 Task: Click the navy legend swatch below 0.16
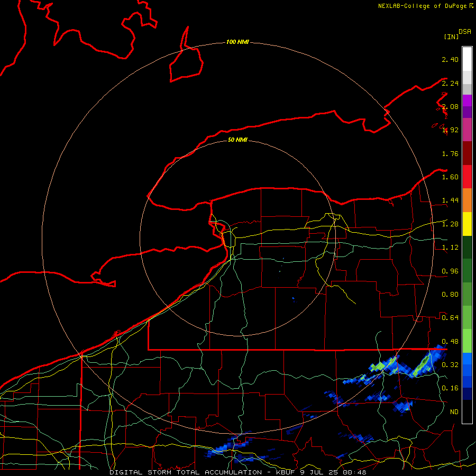(x=467, y=394)
